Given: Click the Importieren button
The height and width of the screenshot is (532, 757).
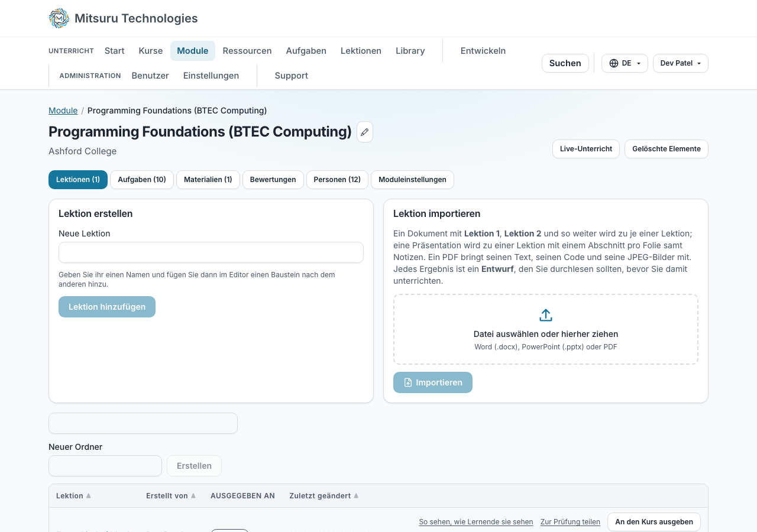Looking at the screenshot, I should coord(433,382).
